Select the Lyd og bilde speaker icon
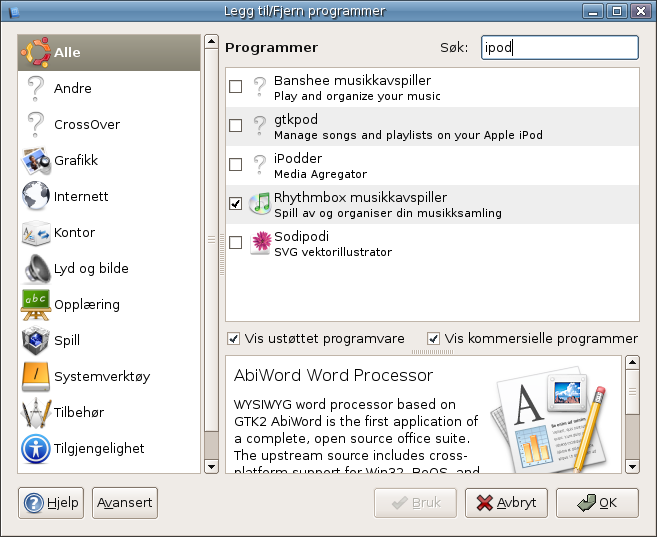Screen dimensions: 657x537 point(37,268)
